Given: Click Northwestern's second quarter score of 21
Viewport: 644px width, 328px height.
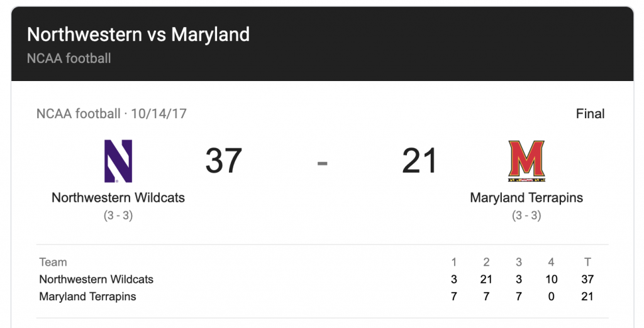Looking at the screenshot, I should point(486,280).
